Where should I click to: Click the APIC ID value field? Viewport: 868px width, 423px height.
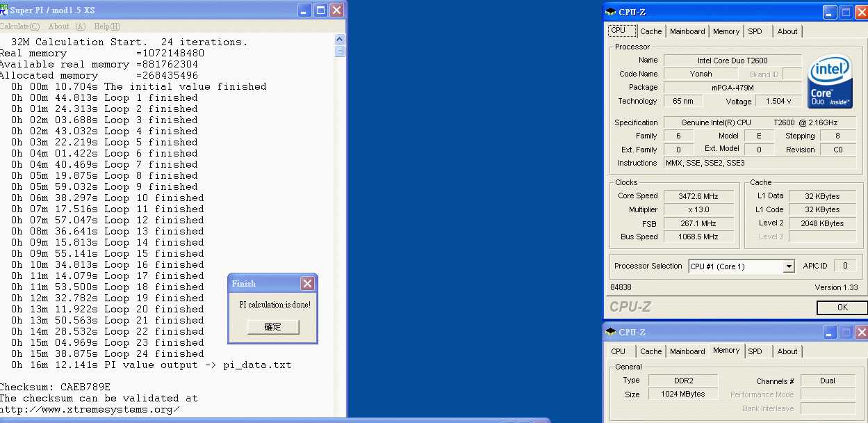click(845, 266)
